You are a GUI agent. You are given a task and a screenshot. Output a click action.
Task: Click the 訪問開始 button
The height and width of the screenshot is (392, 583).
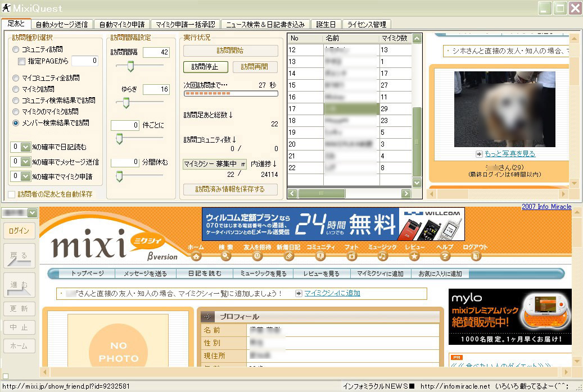pos(231,51)
